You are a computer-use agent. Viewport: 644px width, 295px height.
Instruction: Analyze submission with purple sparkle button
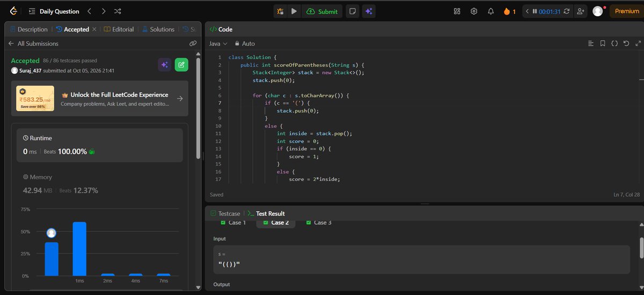coord(165,65)
